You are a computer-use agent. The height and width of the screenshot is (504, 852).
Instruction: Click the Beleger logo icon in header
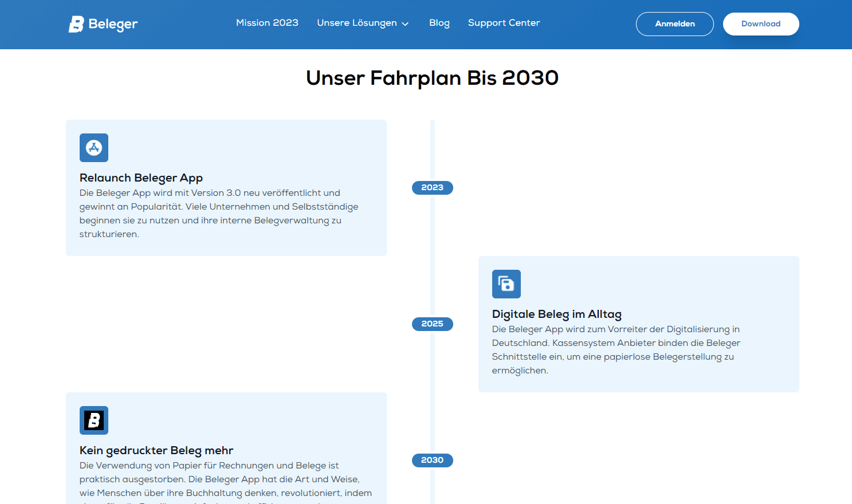point(76,24)
